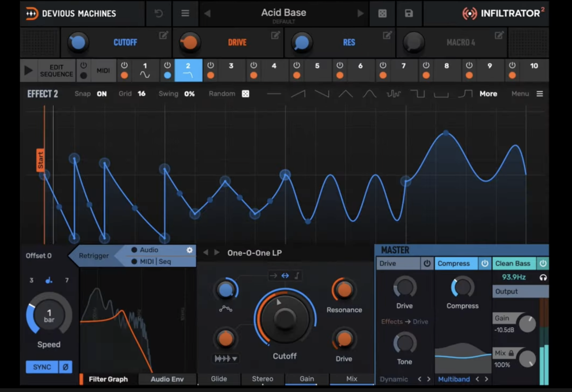This screenshot has height=392, width=572.
Task: Toggle power for effect slot 3
Action: tap(211, 65)
